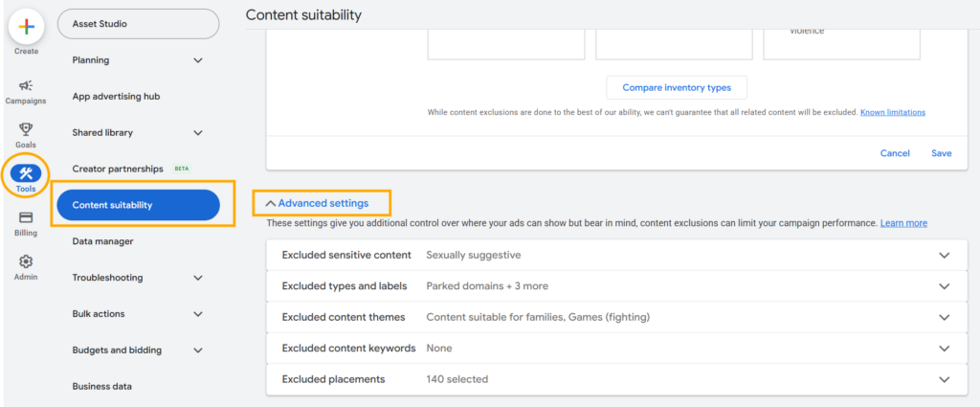980x407 pixels.
Task: Open Admin via gear icon
Action: click(x=26, y=261)
